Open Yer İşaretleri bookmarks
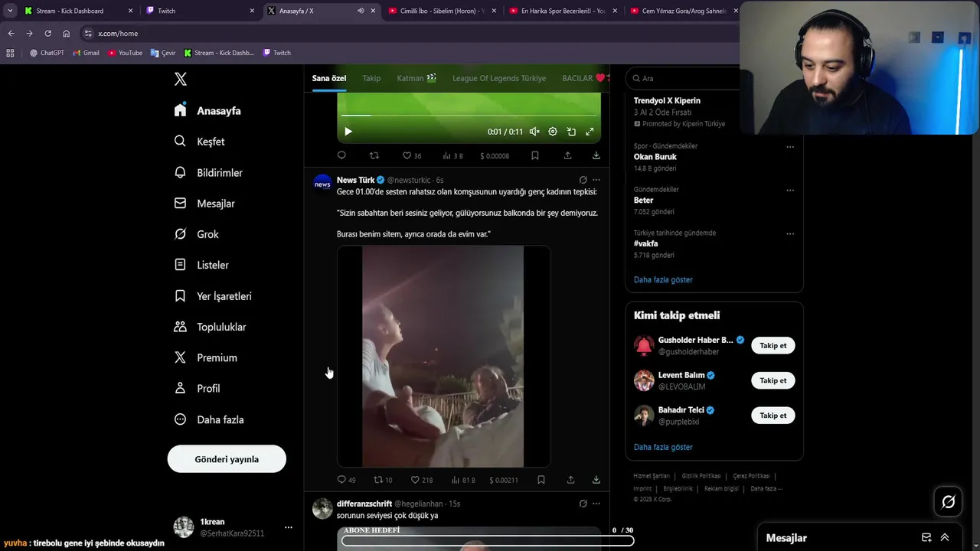 pyautogui.click(x=213, y=296)
